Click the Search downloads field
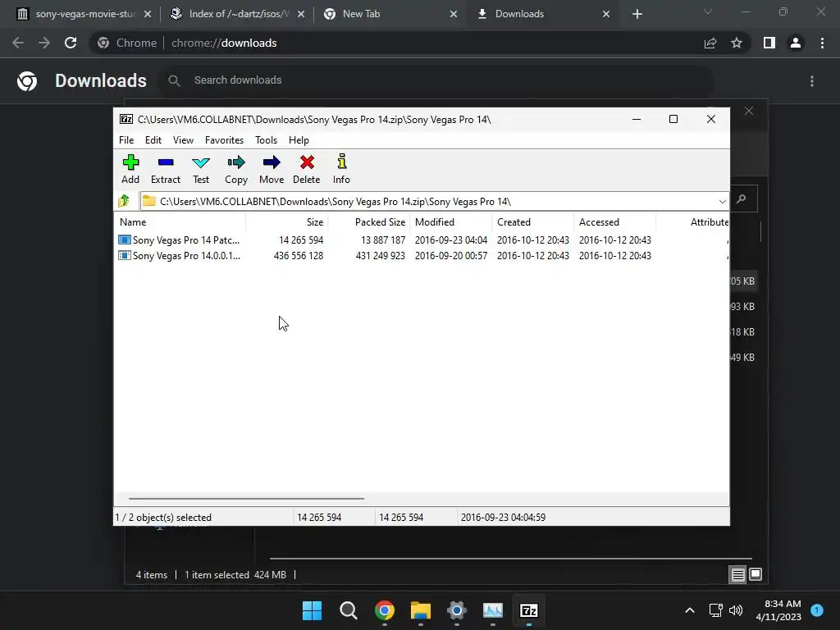Screen dimensions: 840x630 [x=436, y=80]
